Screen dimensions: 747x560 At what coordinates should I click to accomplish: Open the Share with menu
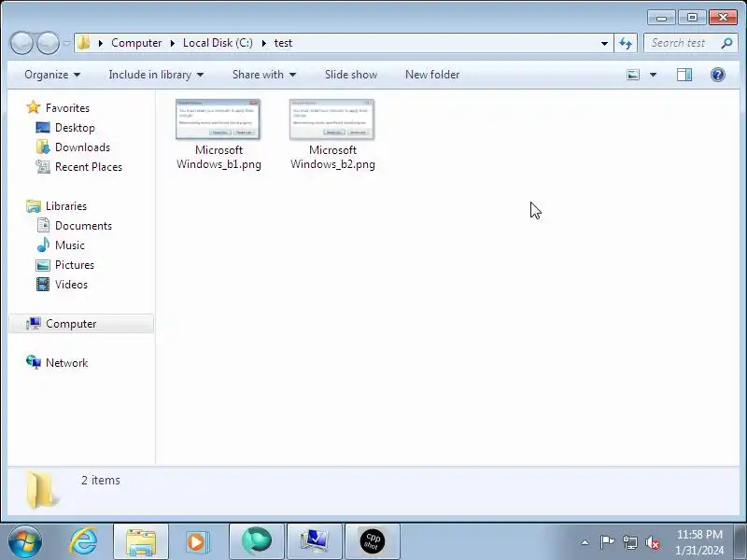click(x=264, y=75)
